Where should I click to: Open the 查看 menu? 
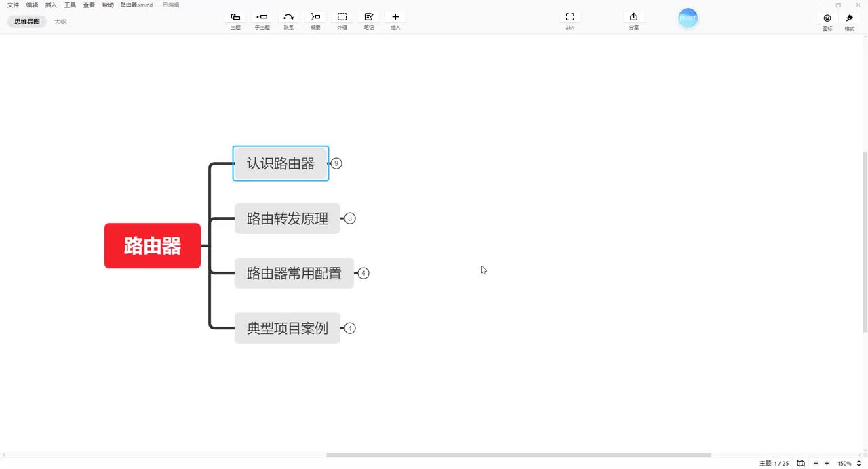click(x=89, y=5)
